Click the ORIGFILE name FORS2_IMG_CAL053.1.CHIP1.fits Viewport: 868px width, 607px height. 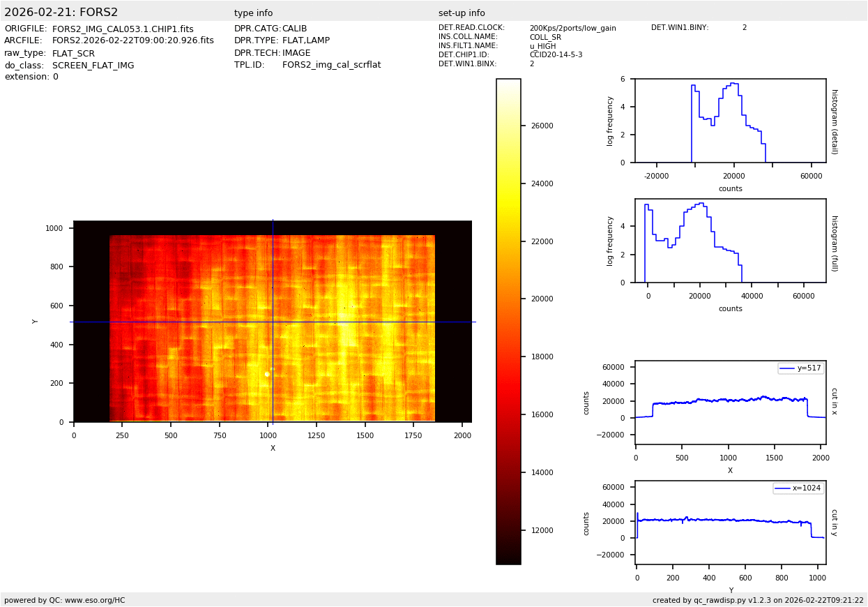tap(123, 29)
